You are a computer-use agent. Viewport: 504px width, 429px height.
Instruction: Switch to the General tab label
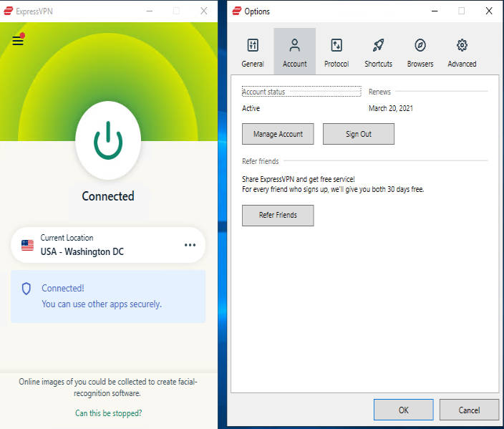pyautogui.click(x=253, y=64)
